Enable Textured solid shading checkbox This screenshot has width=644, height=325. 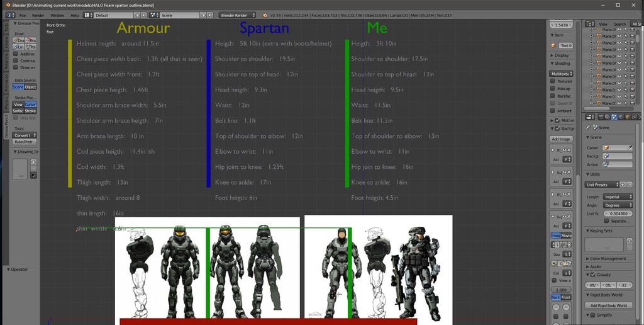tap(553, 81)
